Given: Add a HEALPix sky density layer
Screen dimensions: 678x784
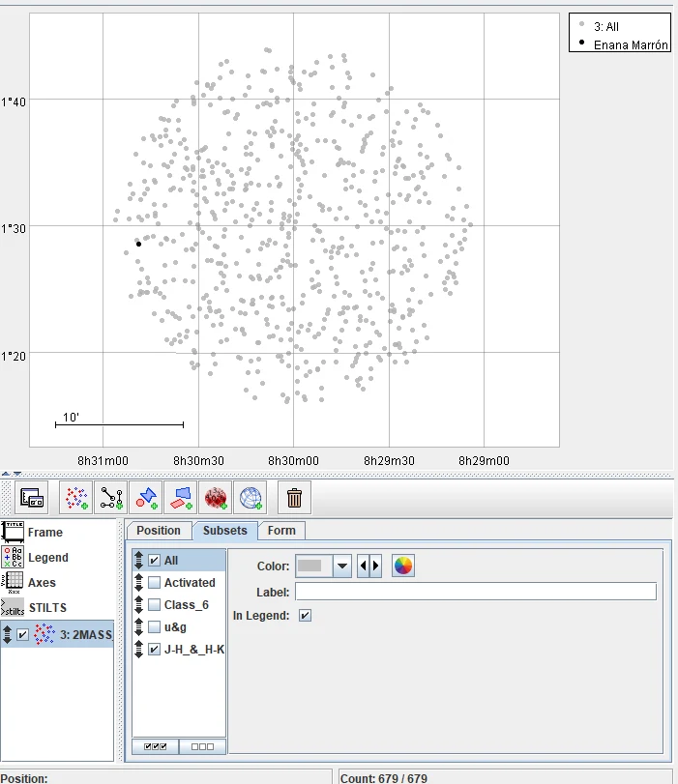Looking at the screenshot, I should [x=216, y=498].
